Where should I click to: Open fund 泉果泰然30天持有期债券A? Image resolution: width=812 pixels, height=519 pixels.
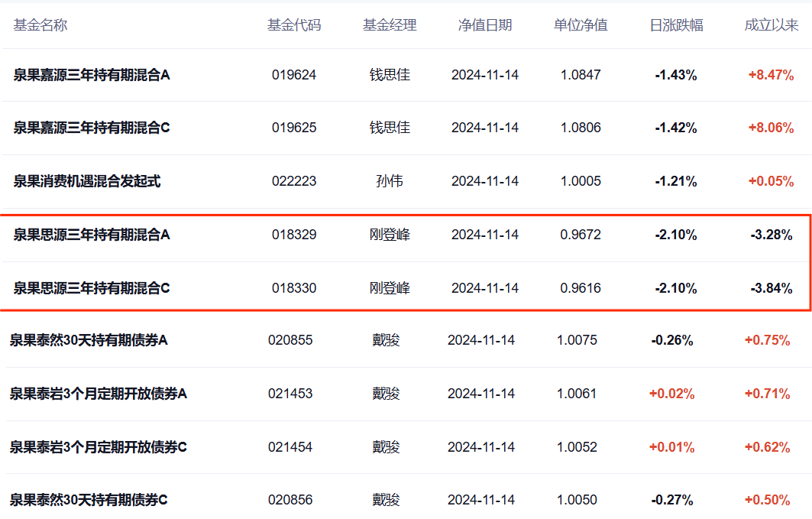coord(89,340)
